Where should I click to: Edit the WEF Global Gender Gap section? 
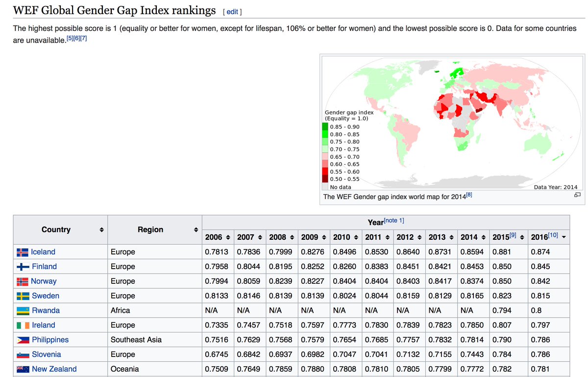232,11
